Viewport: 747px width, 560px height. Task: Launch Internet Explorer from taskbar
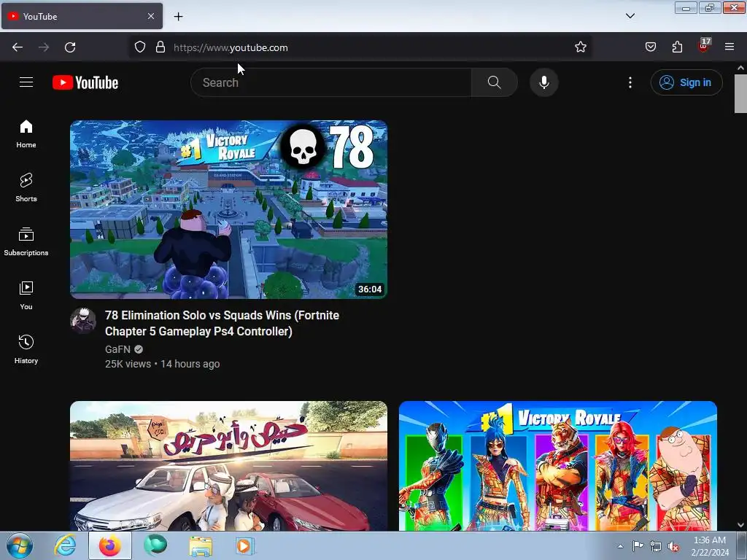coord(65,545)
